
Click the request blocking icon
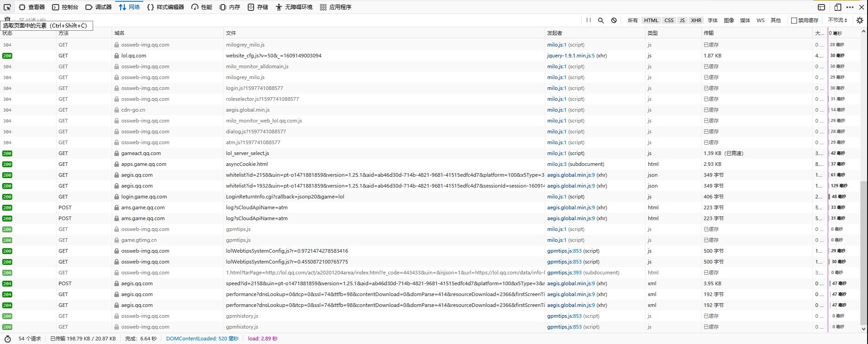click(x=614, y=20)
